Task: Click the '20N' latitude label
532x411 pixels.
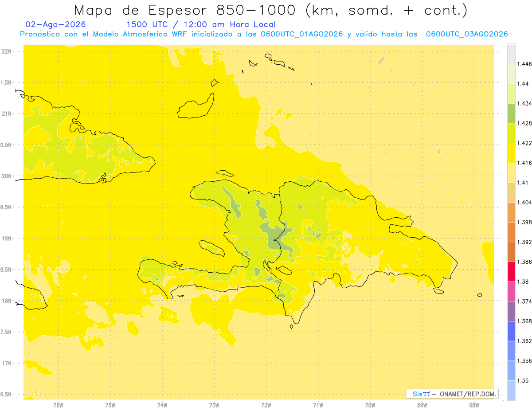Action: click(x=7, y=176)
